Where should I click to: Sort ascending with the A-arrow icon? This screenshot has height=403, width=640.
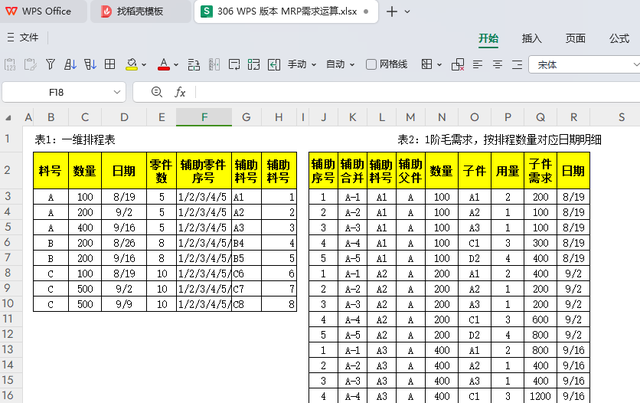[70, 65]
